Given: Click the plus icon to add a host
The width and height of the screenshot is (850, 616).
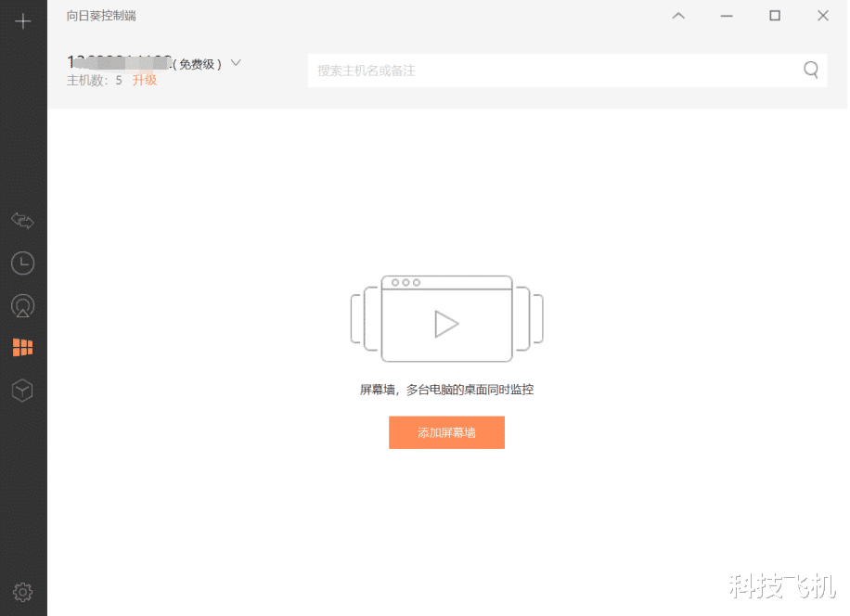Looking at the screenshot, I should pos(22,20).
